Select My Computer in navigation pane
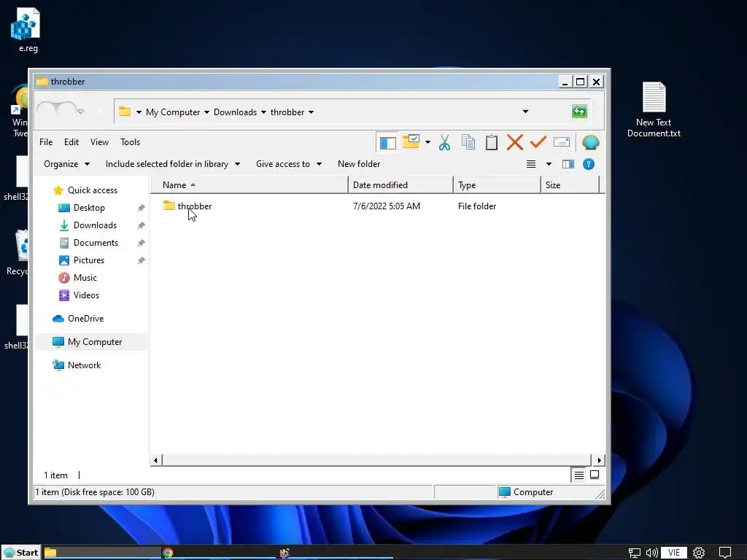Image resolution: width=747 pixels, height=560 pixels. click(90, 342)
